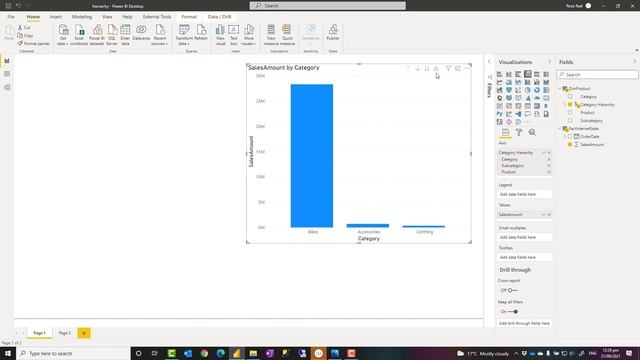
Task: Open Category Hierarchy dropdown in Axis well
Action: coord(543,153)
